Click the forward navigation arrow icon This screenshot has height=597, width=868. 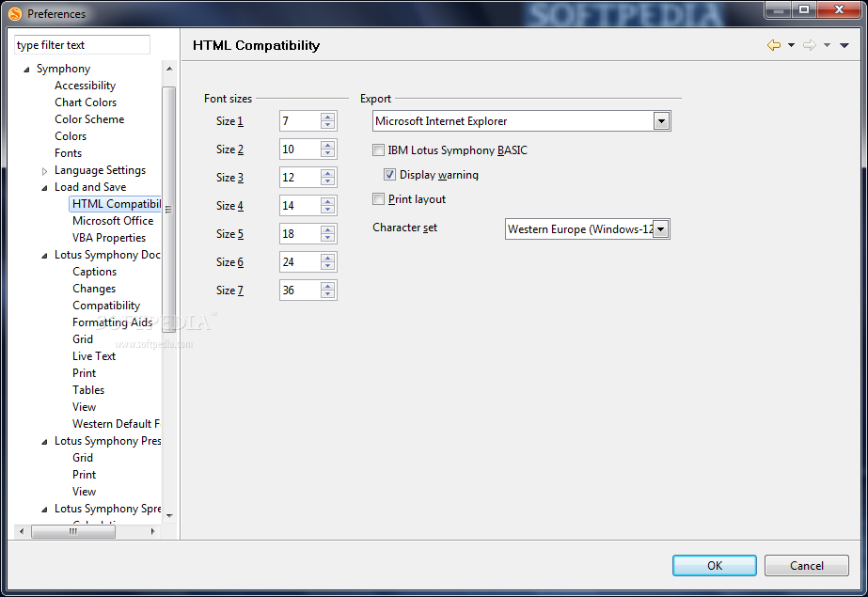810,45
